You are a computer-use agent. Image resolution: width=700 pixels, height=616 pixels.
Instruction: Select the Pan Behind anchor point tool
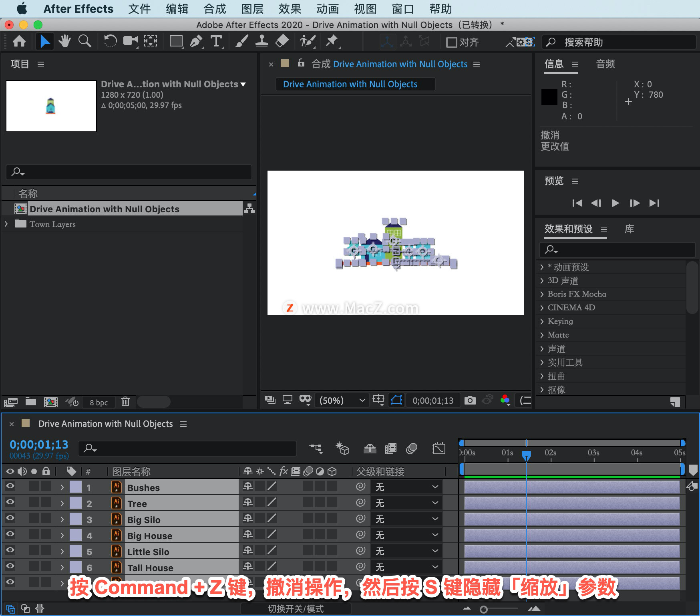click(151, 41)
